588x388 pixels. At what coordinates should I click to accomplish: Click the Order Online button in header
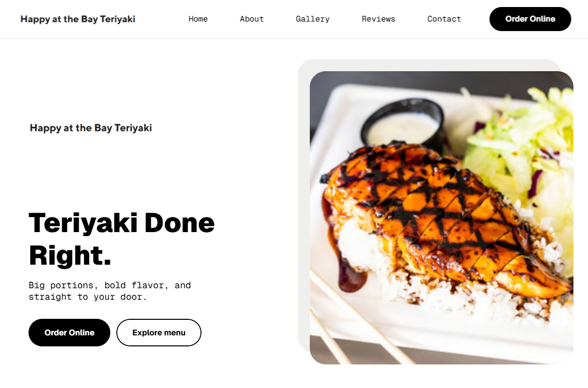tap(530, 19)
